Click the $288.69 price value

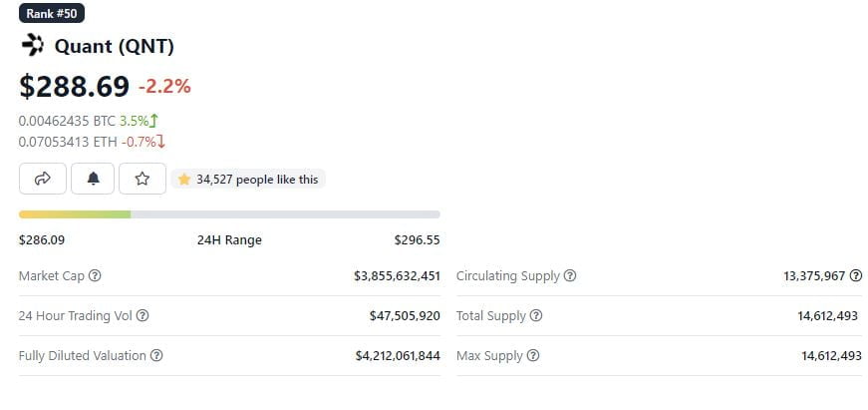[74, 86]
